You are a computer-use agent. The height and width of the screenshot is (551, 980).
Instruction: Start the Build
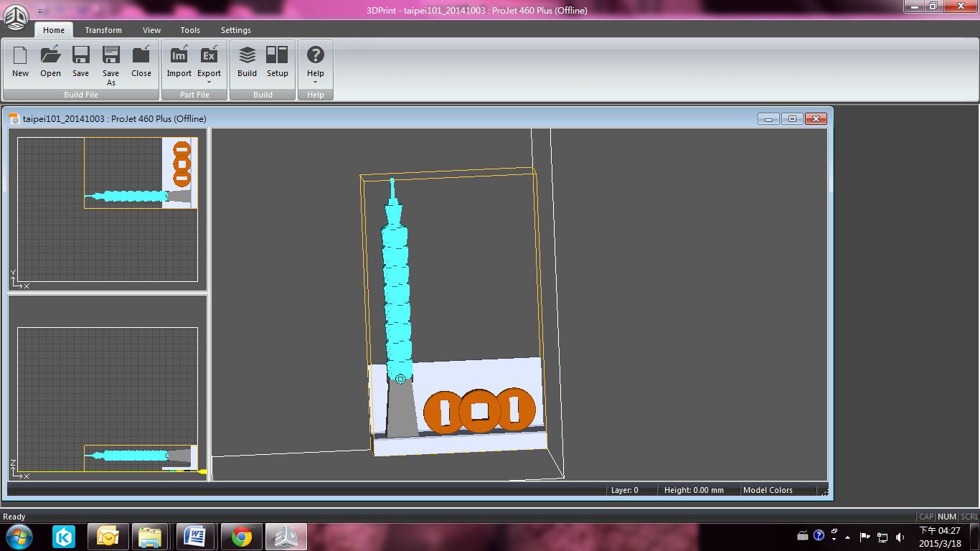point(247,62)
